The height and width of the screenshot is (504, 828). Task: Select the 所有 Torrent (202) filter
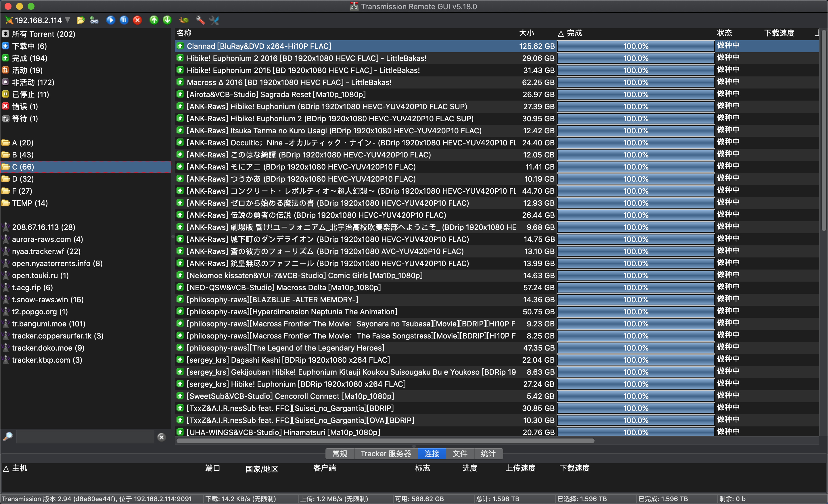(x=44, y=34)
